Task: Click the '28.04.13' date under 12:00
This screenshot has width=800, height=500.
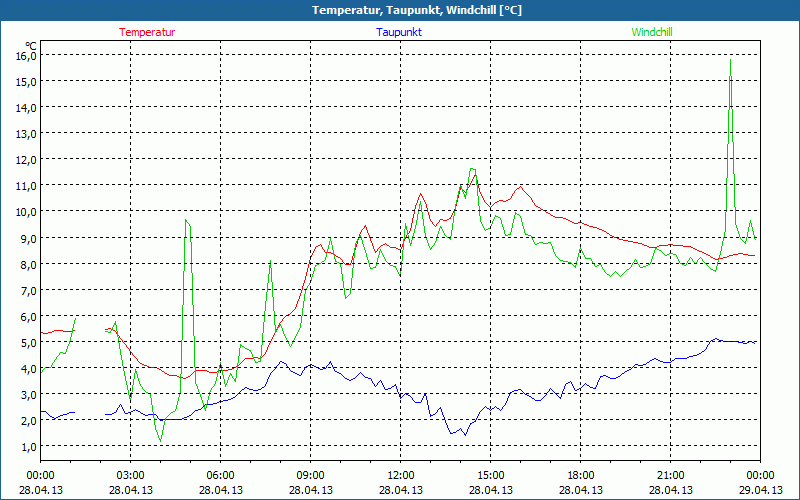Action: click(x=401, y=490)
